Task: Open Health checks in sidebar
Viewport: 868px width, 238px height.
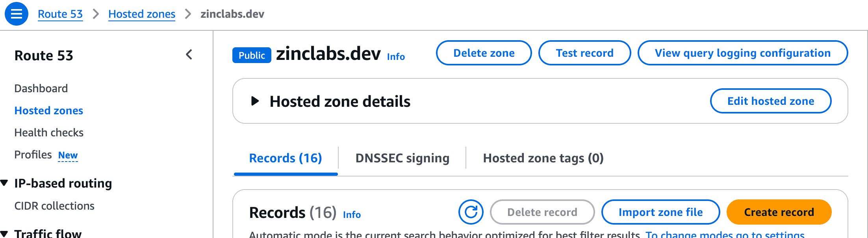Action: click(x=49, y=132)
